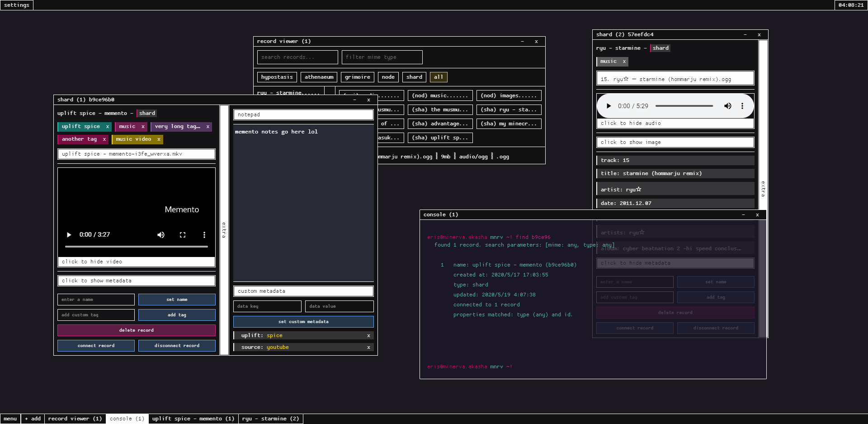Toggle the extra panel in shard (1)
Viewport: 868px width, 424px height.
pyautogui.click(x=224, y=230)
